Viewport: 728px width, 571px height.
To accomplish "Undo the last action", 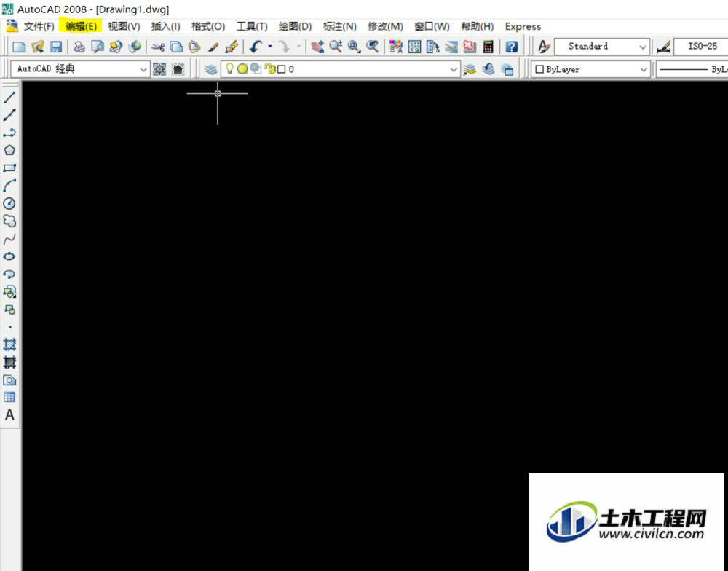I will click(x=256, y=47).
